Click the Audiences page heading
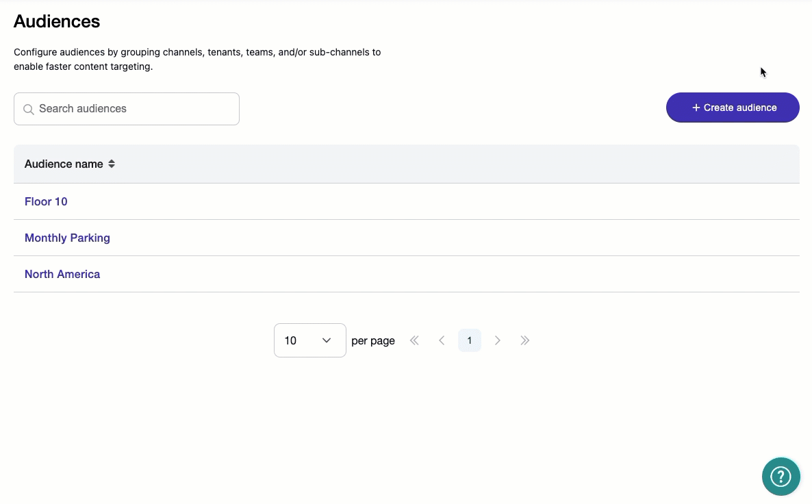 57,21
